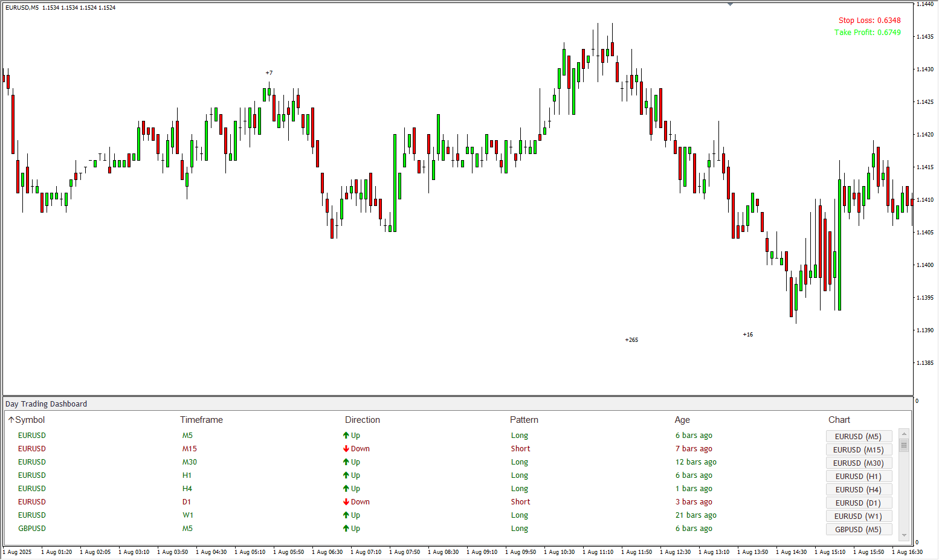
Task: Click green up arrow in EURUSD W1 row
Action: click(346, 515)
